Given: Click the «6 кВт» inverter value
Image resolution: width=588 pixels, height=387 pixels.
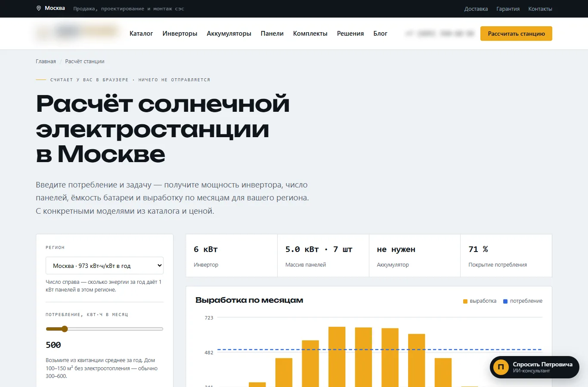Looking at the screenshot, I should 206,249.
